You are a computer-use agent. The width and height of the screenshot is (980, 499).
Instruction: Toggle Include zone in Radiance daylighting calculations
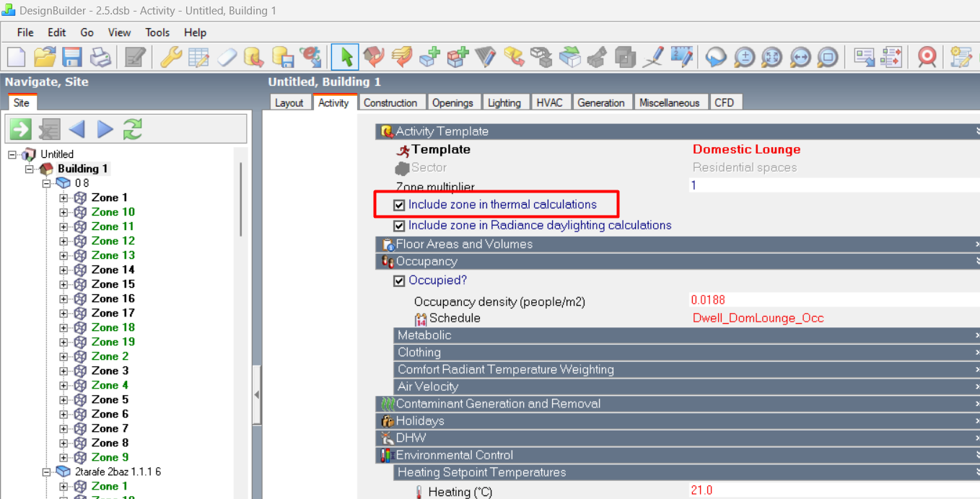[399, 226]
